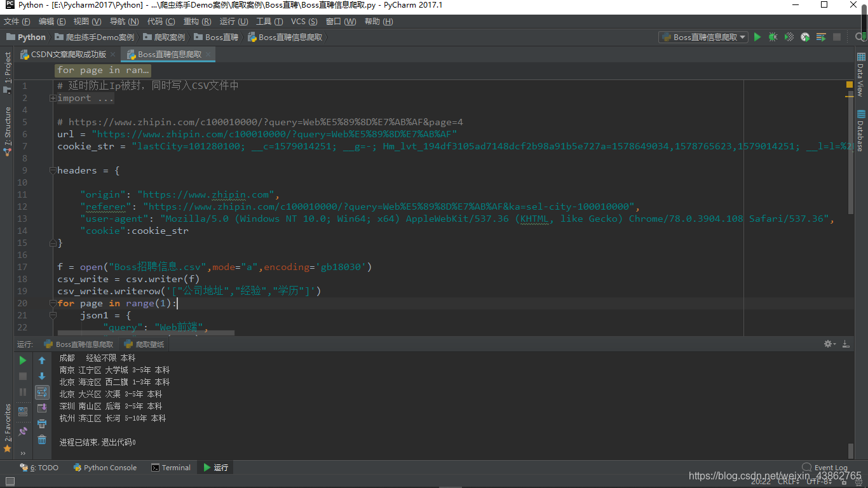This screenshot has width=868, height=488.
Task: Open the 6: TODO tool window
Action: (39, 468)
